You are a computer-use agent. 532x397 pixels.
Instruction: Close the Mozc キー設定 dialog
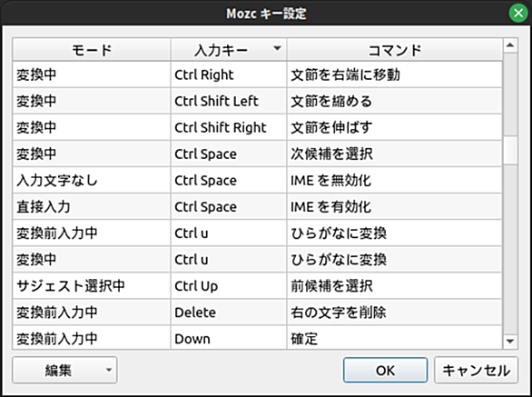518,14
